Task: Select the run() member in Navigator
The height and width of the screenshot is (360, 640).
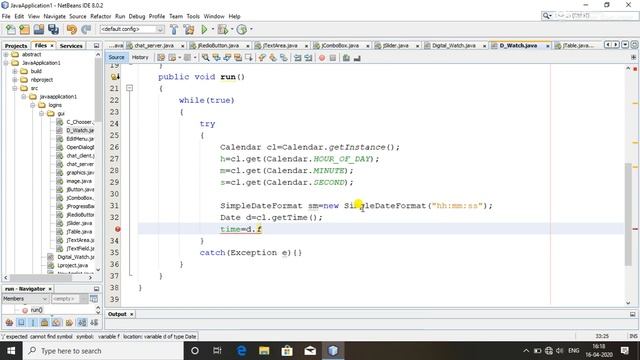Action: 36,310
